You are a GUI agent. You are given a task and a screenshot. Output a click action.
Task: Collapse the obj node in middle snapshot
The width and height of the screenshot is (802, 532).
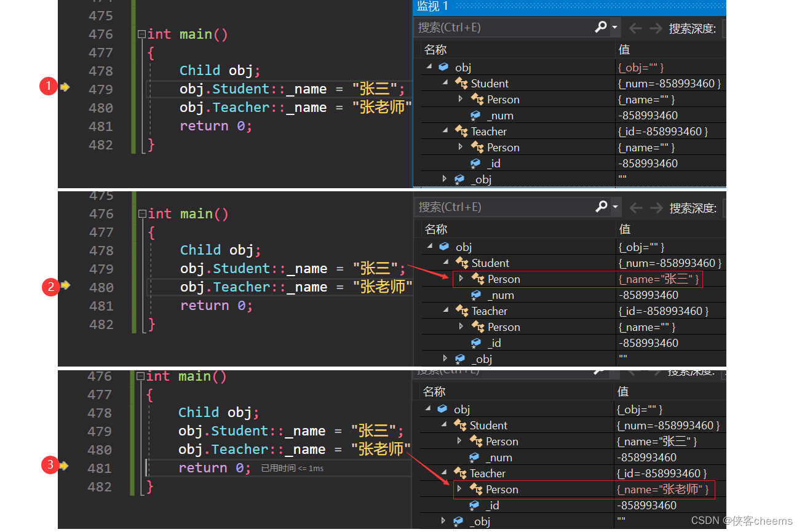tap(430, 246)
